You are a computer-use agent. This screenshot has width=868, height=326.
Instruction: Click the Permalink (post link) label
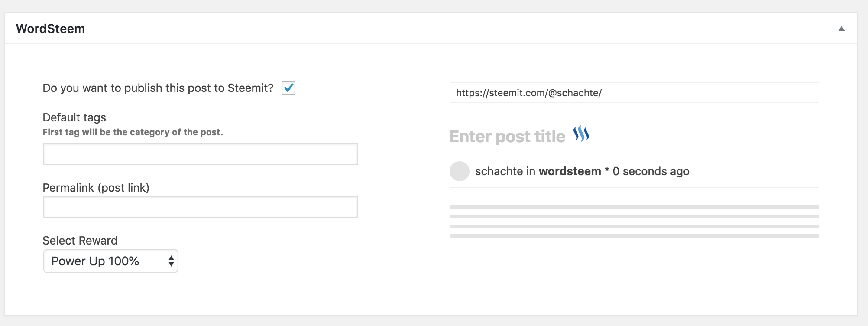[x=96, y=188]
